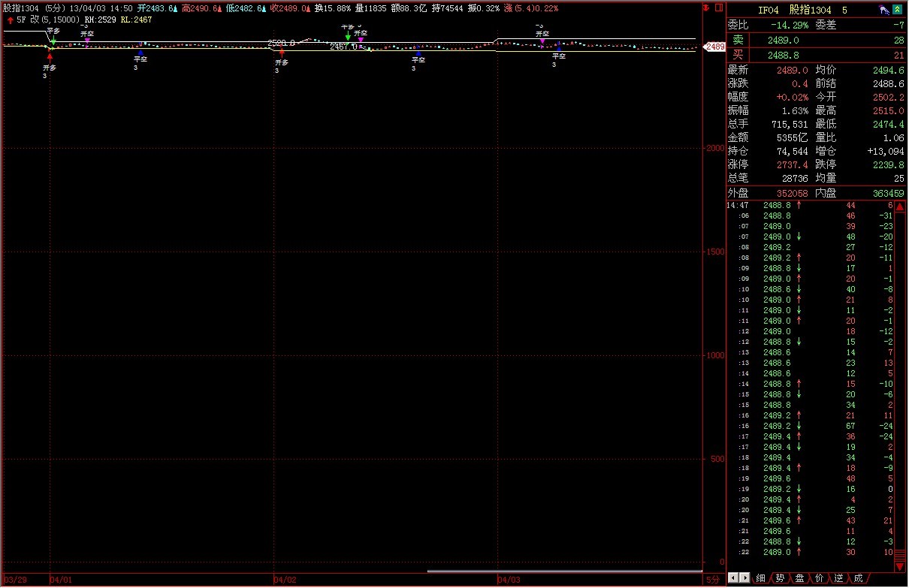Viewport: 909px width, 588px height.
Task: Switch to the 成 tab
Action: click(x=859, y=578)
